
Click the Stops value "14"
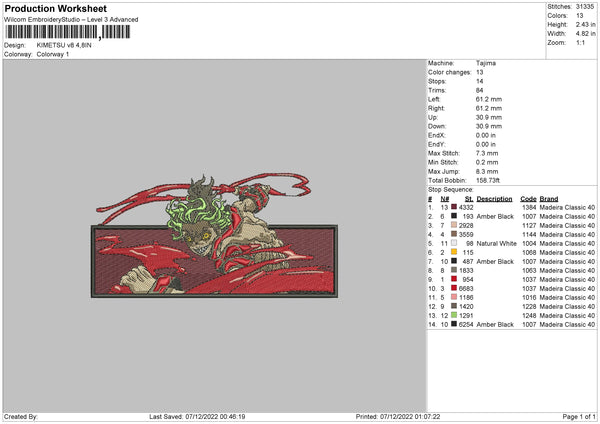pos(479,81)
